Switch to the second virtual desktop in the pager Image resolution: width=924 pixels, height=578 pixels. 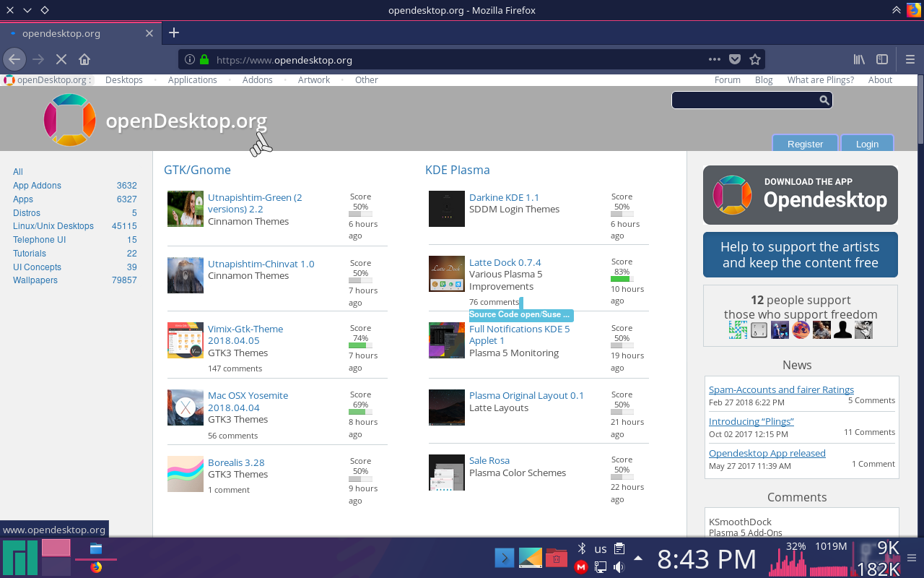(56, 566)
